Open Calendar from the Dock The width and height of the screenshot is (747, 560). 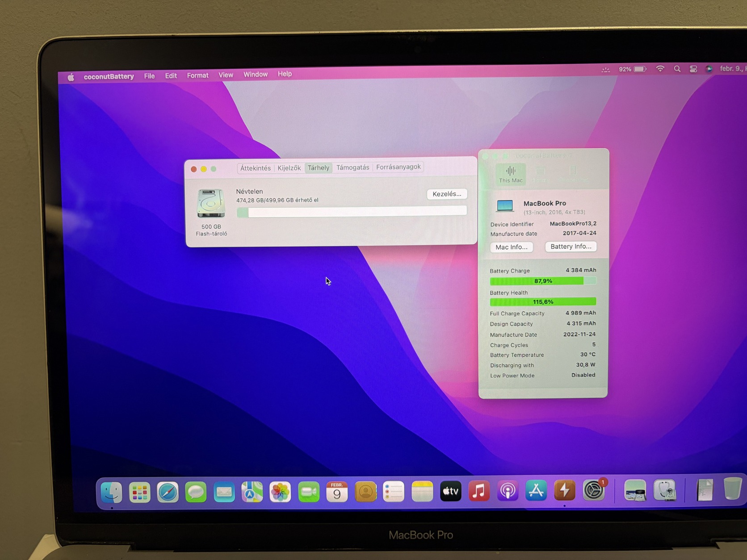click(337, 492)
